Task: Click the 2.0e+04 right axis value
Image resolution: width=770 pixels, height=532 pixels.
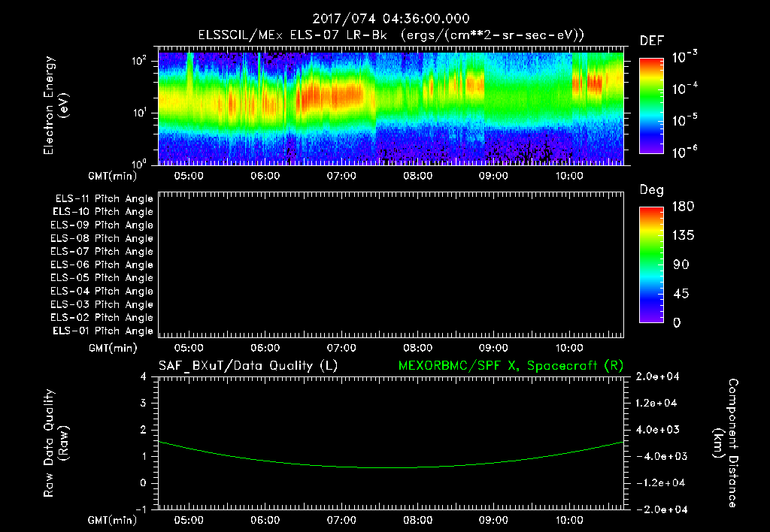Action: [657, 376]
